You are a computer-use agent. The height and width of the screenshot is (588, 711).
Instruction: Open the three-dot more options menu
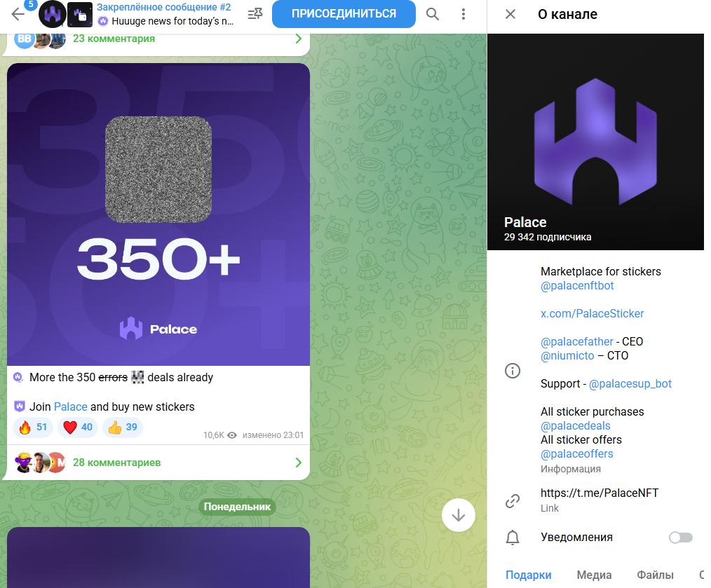(x=463, y=14)
